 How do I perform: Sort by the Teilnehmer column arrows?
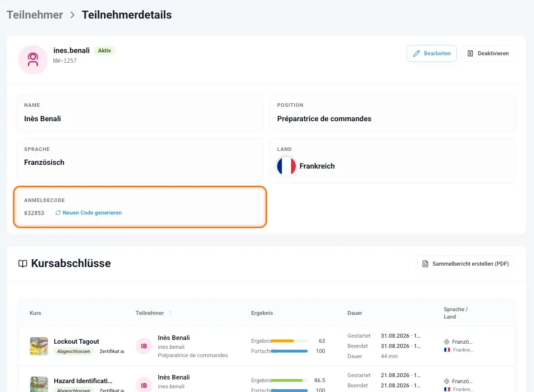coord(170,313)
